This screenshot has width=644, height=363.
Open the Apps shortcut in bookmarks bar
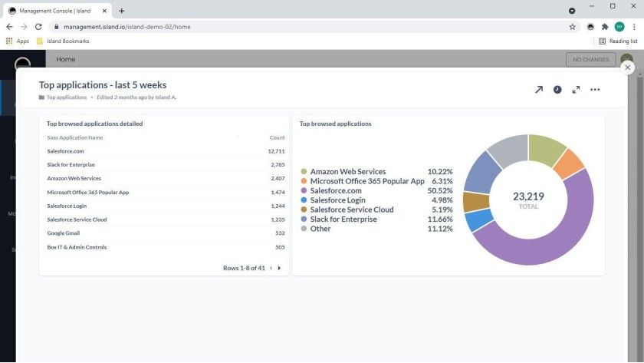[17, 41]
